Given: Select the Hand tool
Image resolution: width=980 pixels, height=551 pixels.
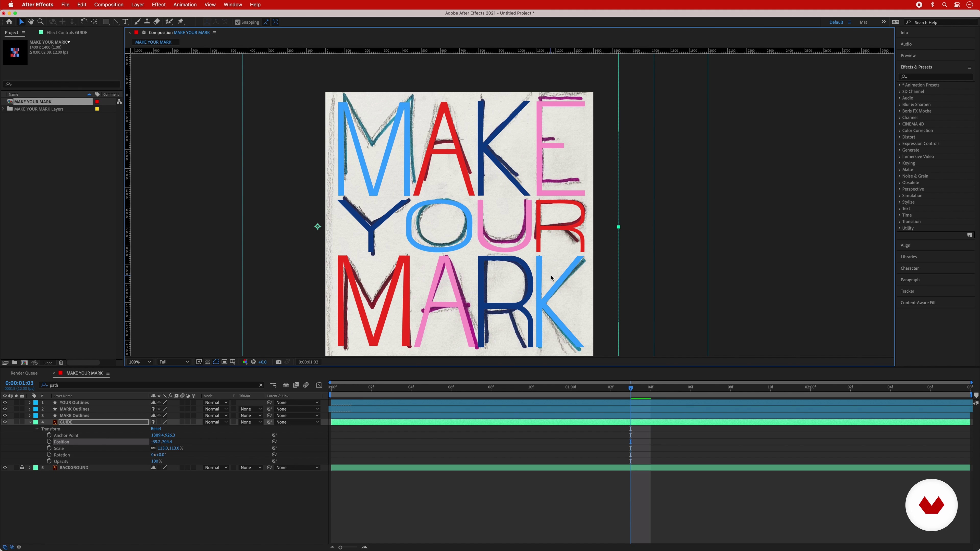Looking at the screenshot, I should [x=31, y=22].
